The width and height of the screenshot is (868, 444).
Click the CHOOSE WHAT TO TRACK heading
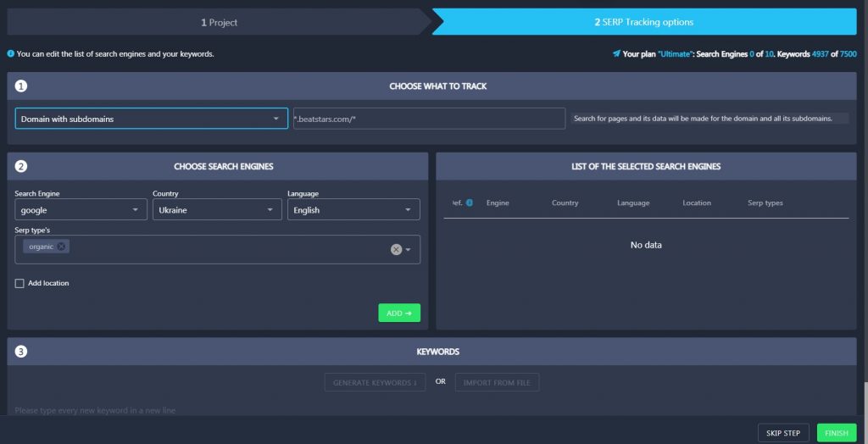coord(438,86)
